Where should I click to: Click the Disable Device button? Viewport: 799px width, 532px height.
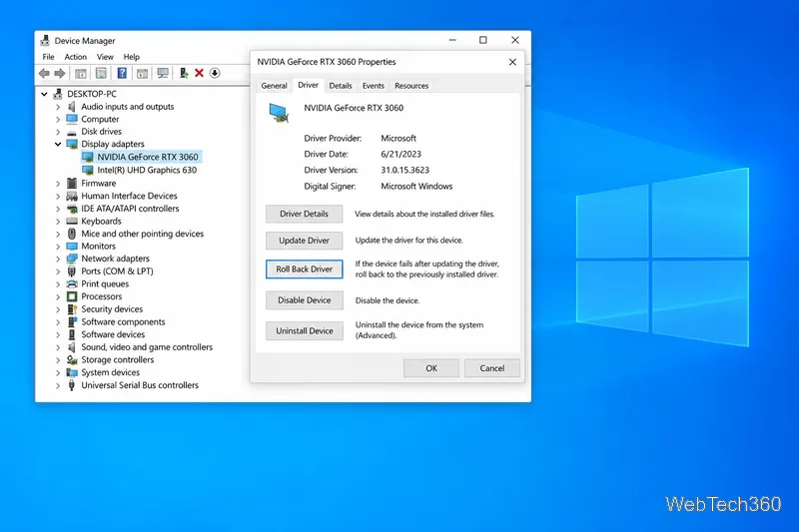coord(305,300)
